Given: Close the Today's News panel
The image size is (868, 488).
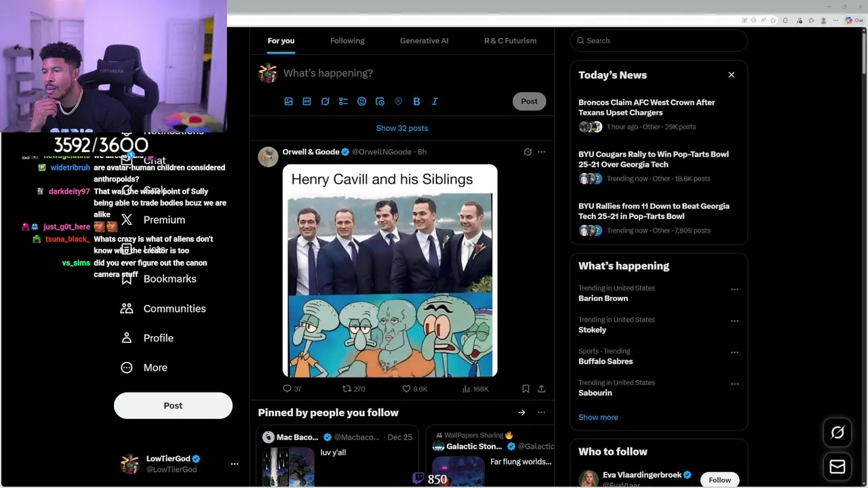Looking at the screenshot, I should pos(731,75).
